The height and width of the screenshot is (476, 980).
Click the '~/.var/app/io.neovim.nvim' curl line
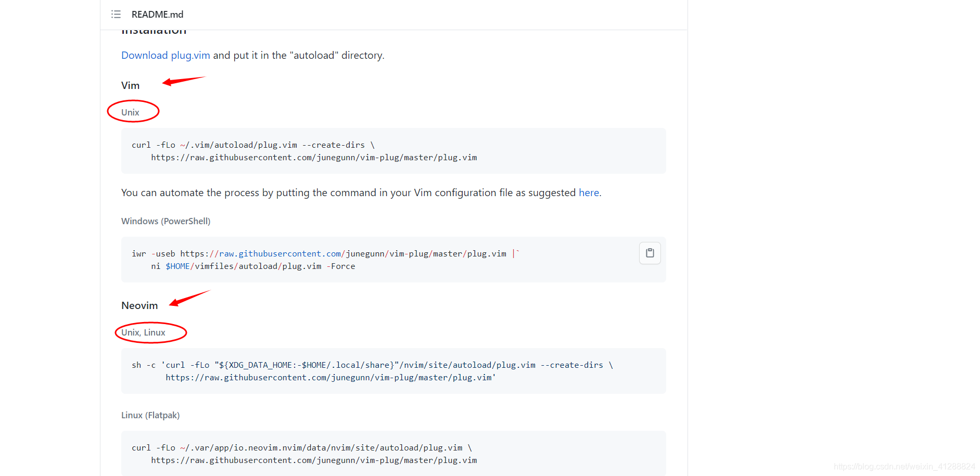301,448
